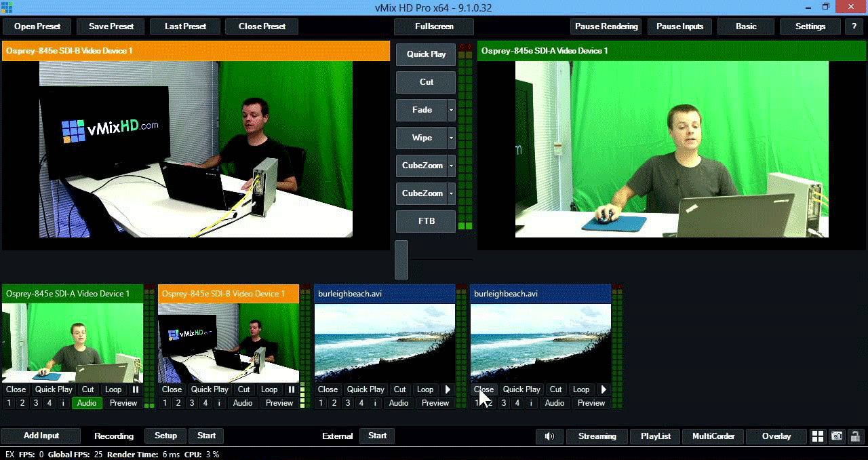Screen dimensions: 868x460
Task: Open the four-square multiview grid icon
Action: (x=818, y=436)
